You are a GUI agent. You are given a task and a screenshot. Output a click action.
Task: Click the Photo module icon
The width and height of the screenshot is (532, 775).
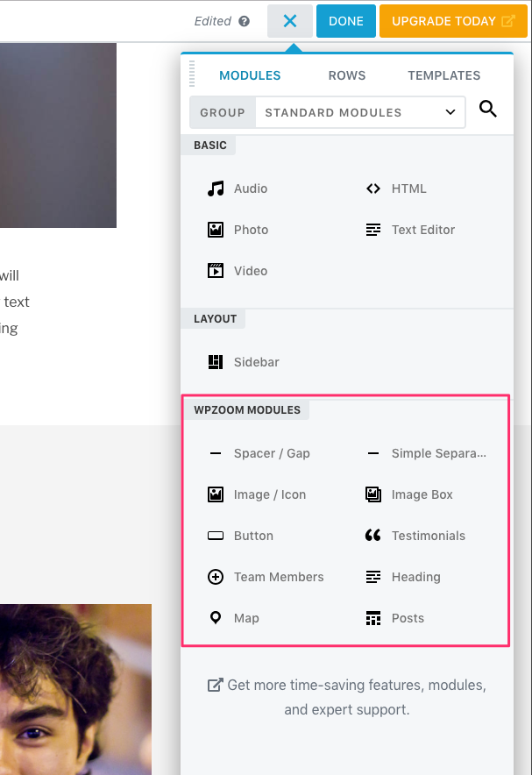click(216, 230)
